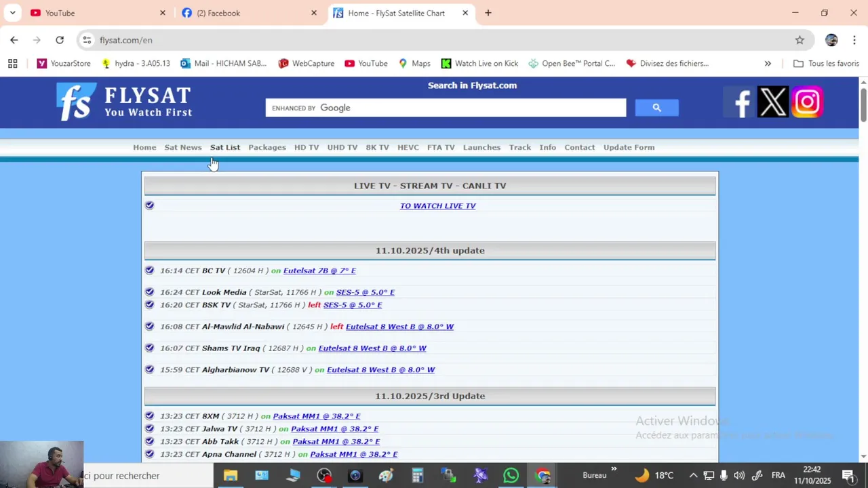Screen dimensions: 868x488
Task: Click the check icon beside Shams TV Iraq
Action: (x=150, y=348)
